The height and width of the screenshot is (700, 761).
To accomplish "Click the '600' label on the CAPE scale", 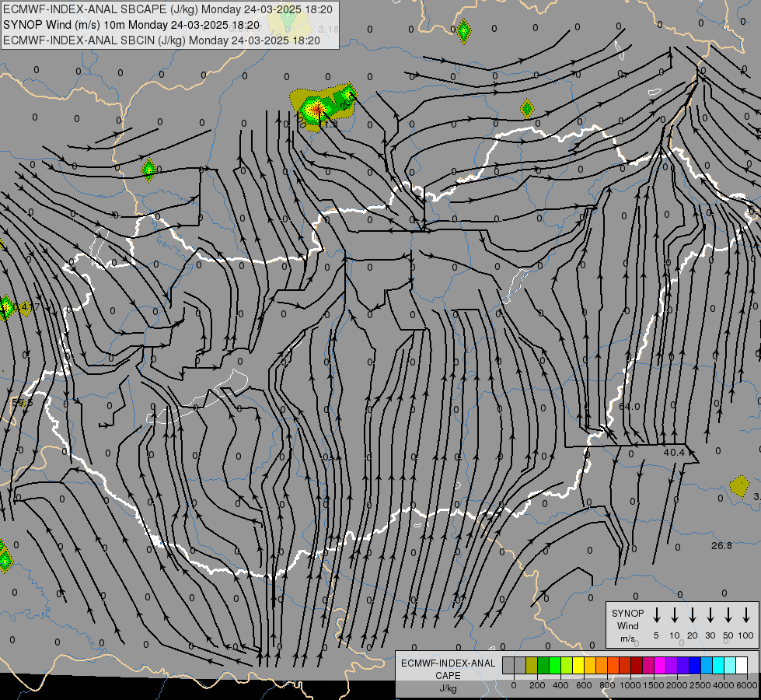I will tap(584, 685).
